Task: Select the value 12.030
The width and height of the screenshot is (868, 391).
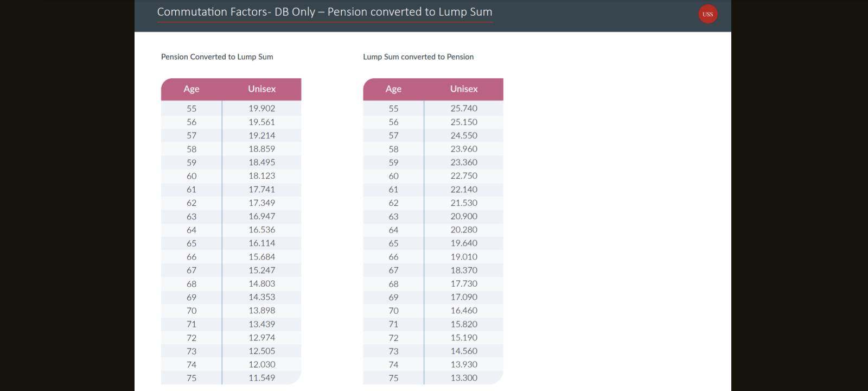Action: 262,364
